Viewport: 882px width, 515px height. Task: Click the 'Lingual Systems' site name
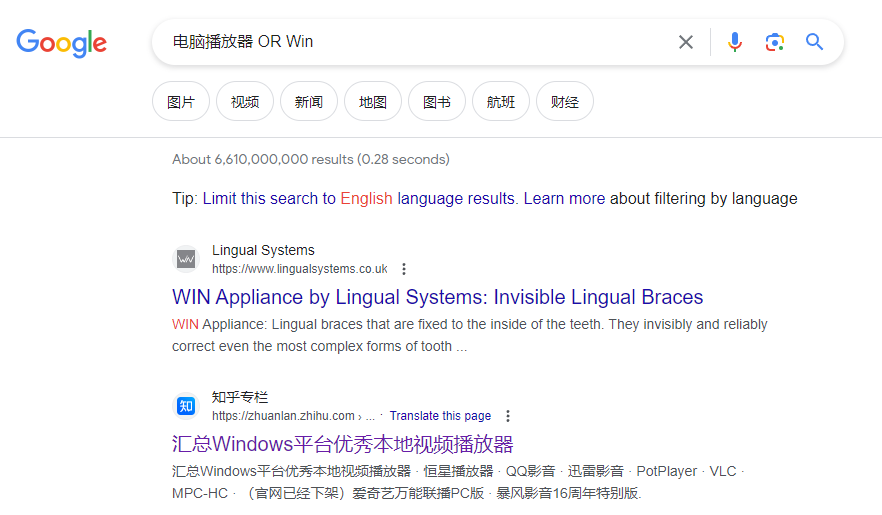263,250
